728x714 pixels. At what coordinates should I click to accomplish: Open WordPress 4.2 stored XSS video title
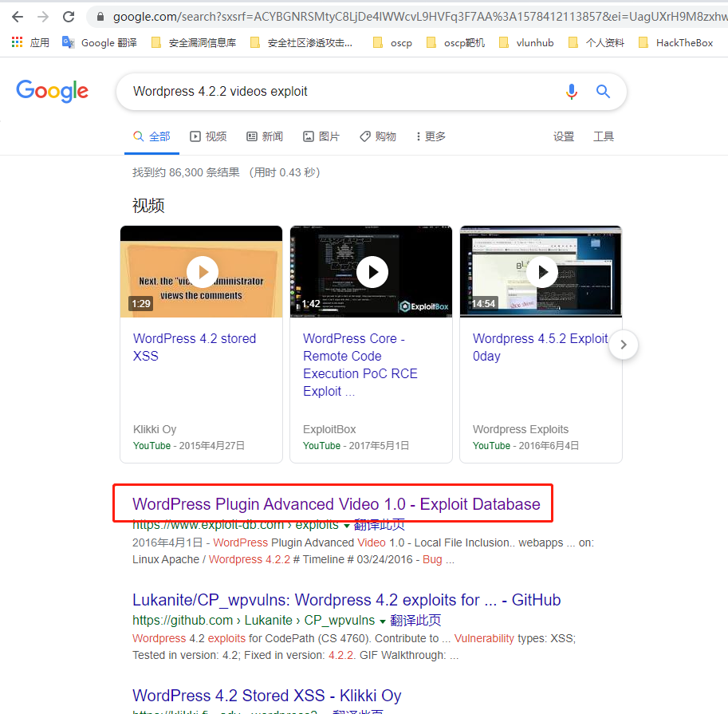(x=195, y=347)
